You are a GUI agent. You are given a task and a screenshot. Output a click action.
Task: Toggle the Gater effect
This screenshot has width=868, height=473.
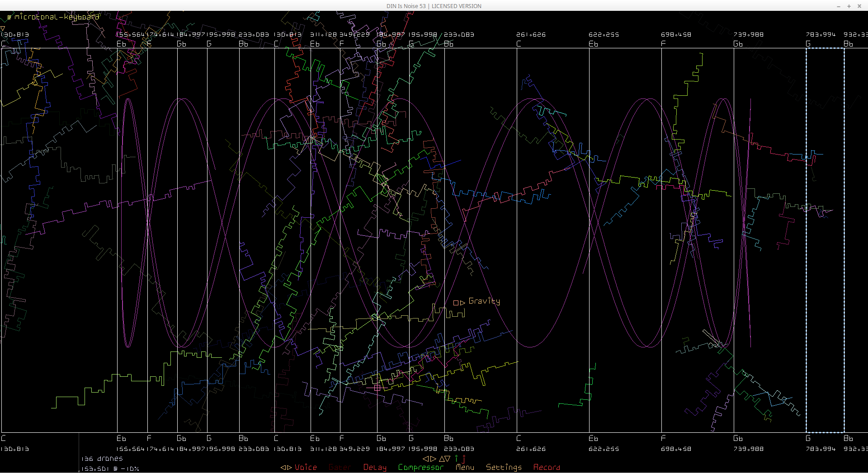point(340,467)
